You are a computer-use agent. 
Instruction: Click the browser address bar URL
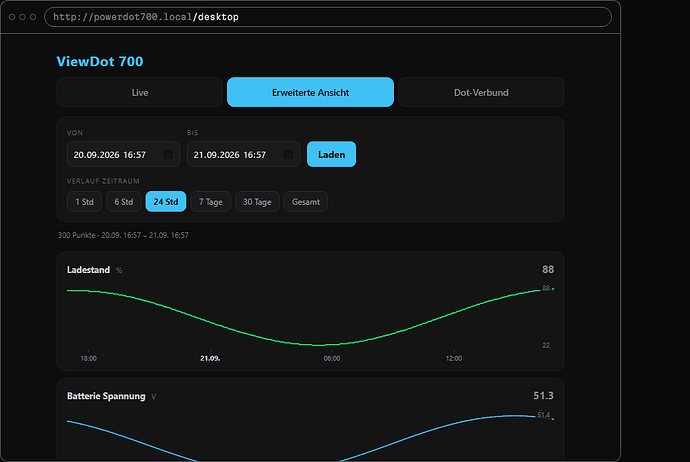pyautogui.click(x=328, y=17)
